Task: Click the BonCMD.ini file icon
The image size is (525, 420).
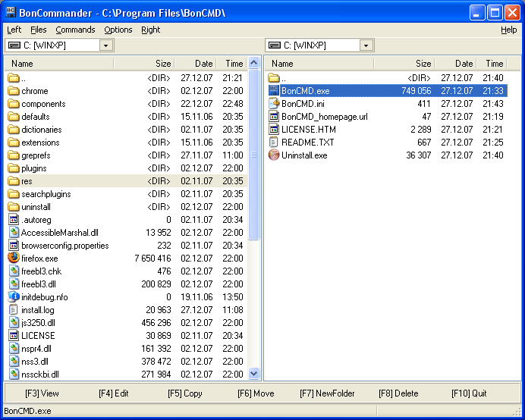Action: point(274,103)
